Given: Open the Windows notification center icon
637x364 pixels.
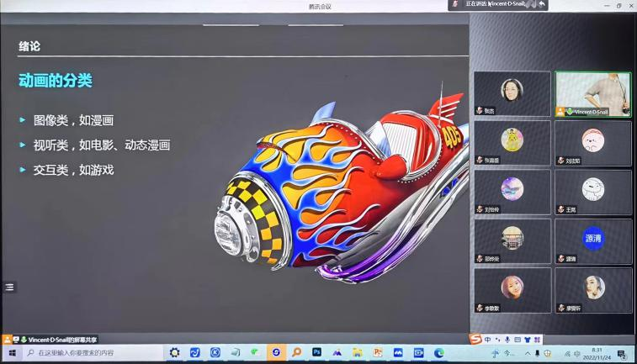Looking at the screenshot, I should pos(622,354).
